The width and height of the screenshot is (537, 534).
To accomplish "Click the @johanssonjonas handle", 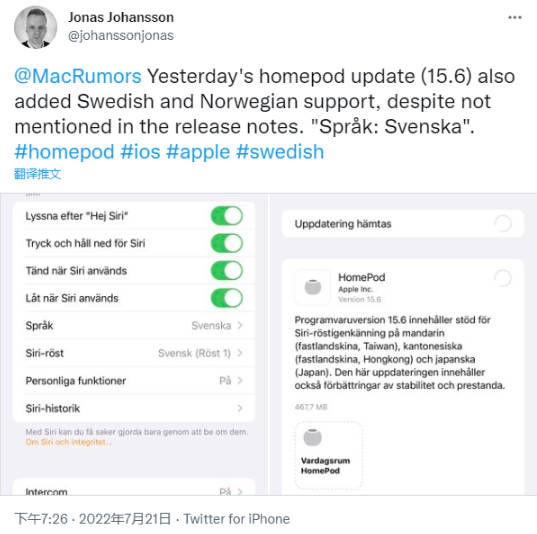I will click(x=121, y=36).
